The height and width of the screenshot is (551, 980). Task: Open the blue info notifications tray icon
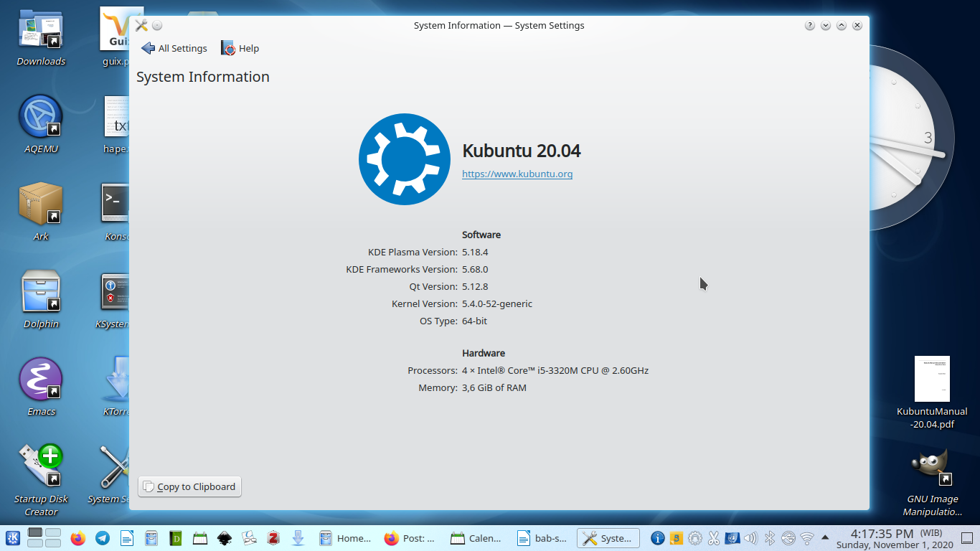pyautogui.click(x=657, y=538)
